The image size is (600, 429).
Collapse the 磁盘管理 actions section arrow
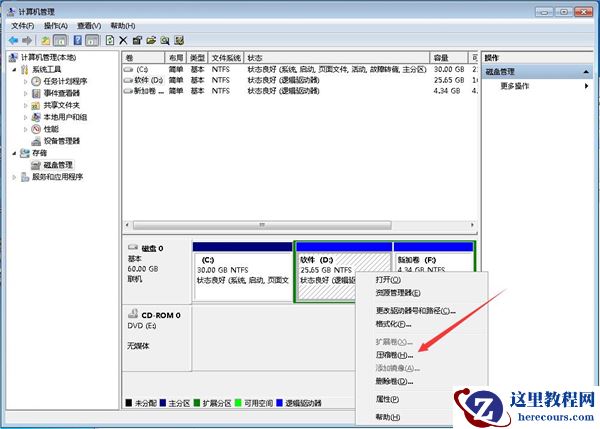coord(586,72)
